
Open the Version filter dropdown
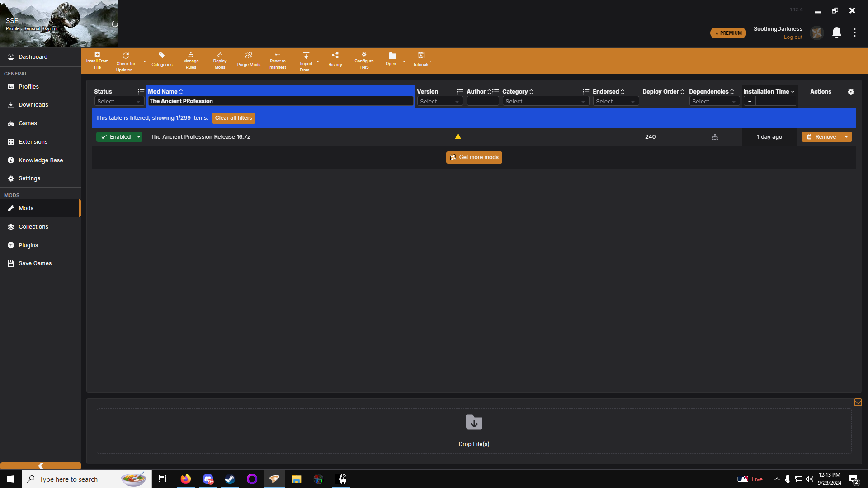[440, 102]
